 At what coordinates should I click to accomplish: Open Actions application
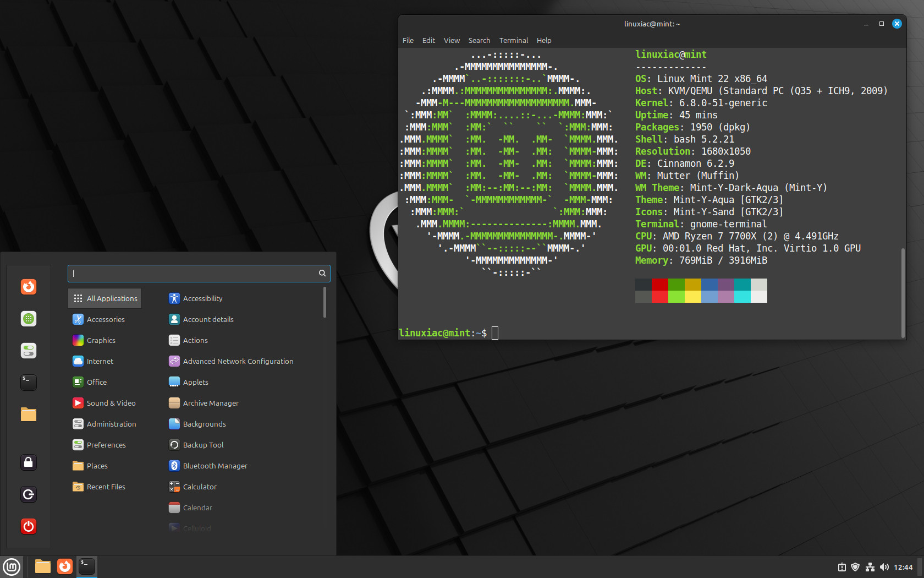pos(189,340)
